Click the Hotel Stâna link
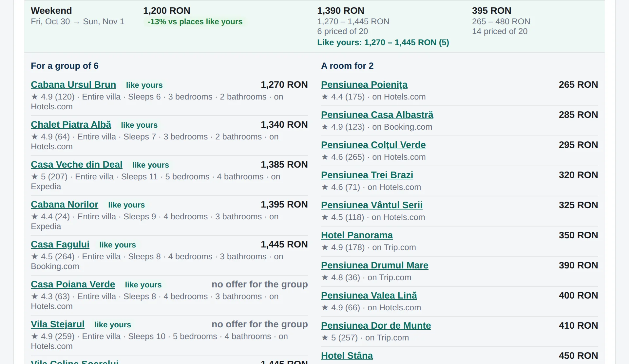Image resolution: width=629 pixels, height=364 pixels. [x=347, y=355]
